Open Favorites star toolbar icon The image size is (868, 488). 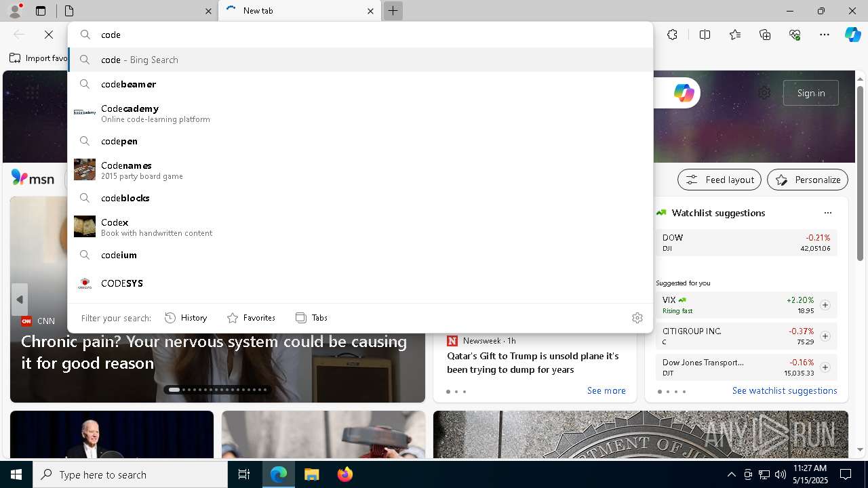pos(735,35)
